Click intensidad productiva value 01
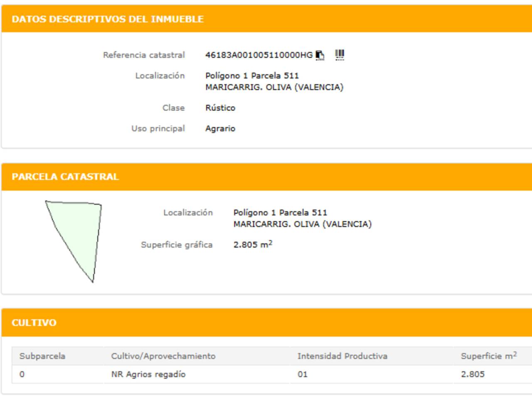Image resolution: width=532 pixels, height=399 pixels. (x=303, y=374)
